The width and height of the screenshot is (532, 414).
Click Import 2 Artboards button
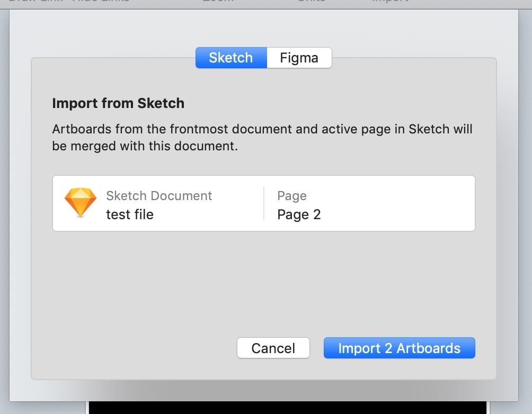(399, 348)
